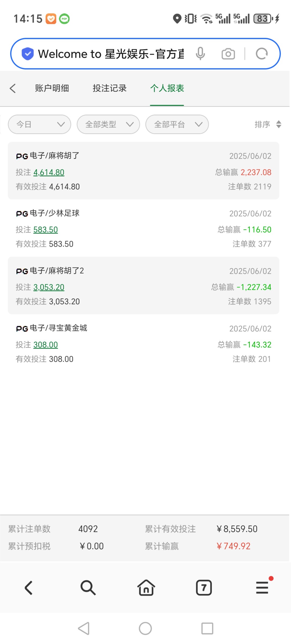Tap the blue security shield icon
Viewport: 291px width, 644px height.
28,54
